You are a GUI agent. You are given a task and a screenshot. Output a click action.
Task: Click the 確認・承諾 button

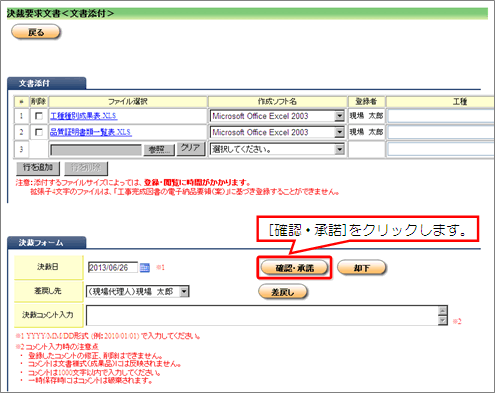tap(295, 268)
